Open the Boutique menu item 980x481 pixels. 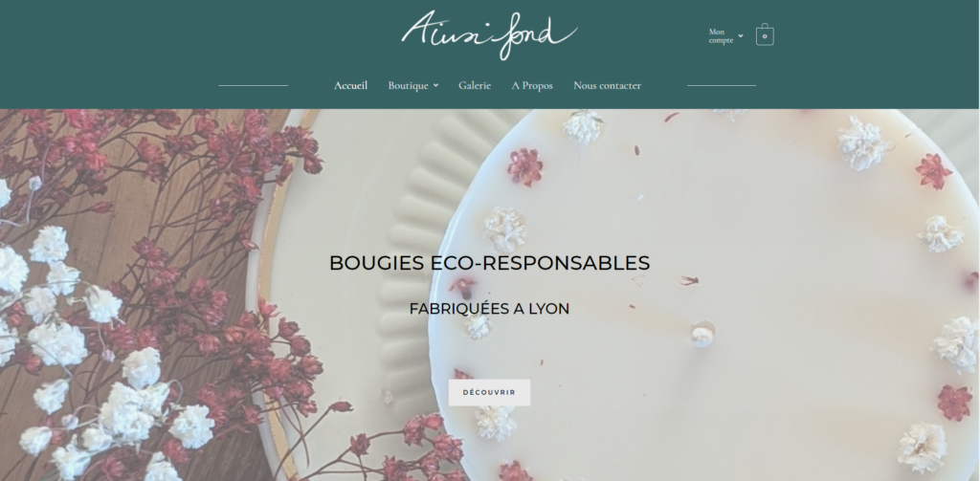pos(408,85)
